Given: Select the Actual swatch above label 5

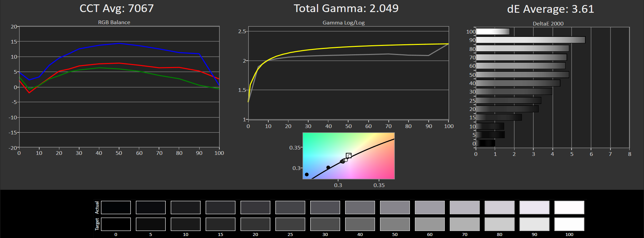Looking at the screenshot, I should click(151, 207).
